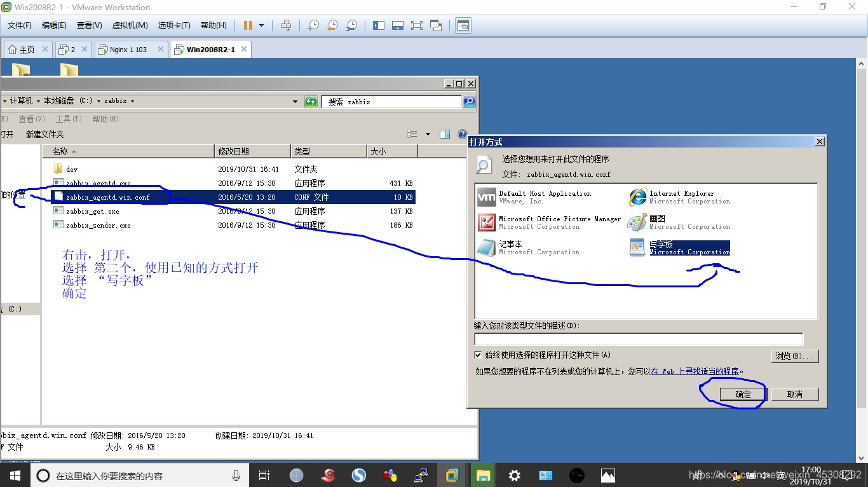The width and height of the screenshot is (868, 487).
Task: Switch to Unity mode in VMware
Action: click(436, 25)
